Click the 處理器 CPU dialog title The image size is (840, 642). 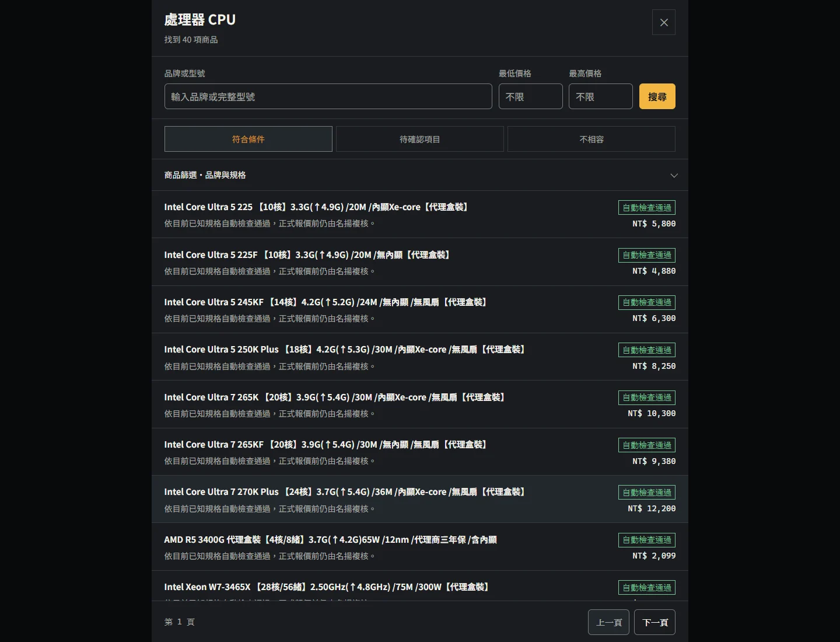point(200,20)
